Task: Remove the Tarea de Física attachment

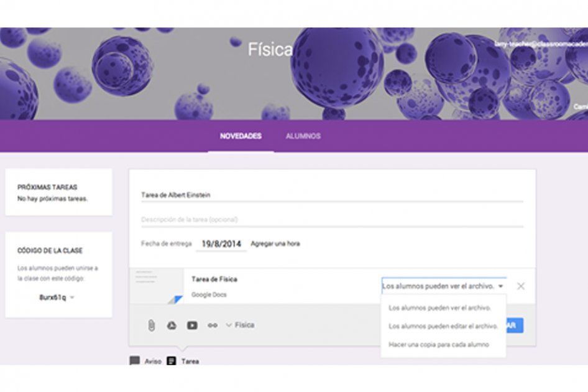Action: (520, 286)
